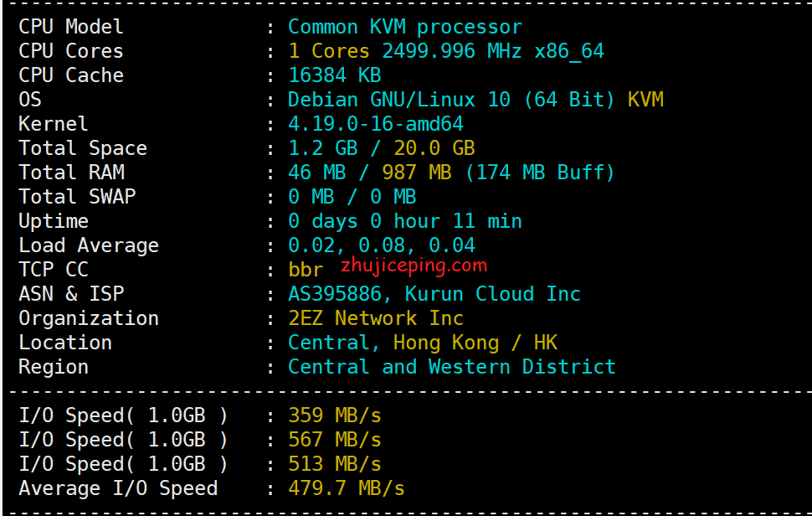Click the 'Region' label
This screenshot has height=516, width=812.
pyautogui.click(x=54, y=367)
